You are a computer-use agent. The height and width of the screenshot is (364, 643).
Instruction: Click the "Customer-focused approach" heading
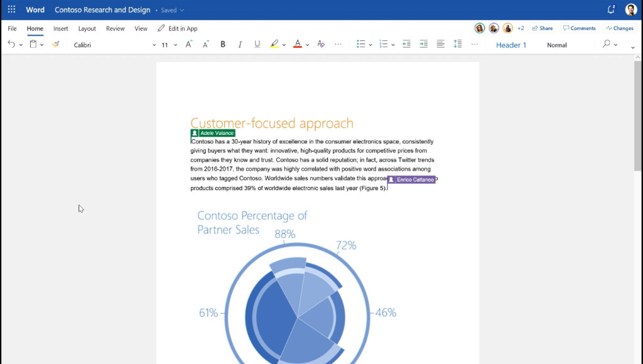point(272,123)
